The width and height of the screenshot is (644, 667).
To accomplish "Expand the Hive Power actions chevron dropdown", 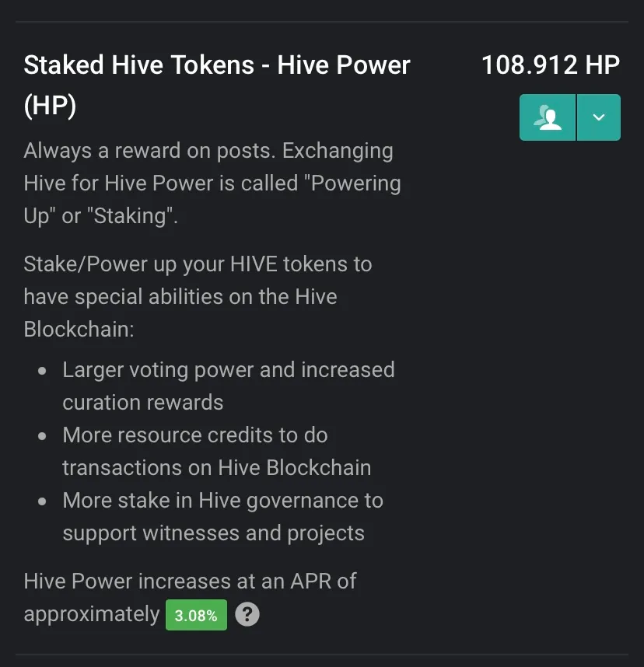I will tap(599, 117).
